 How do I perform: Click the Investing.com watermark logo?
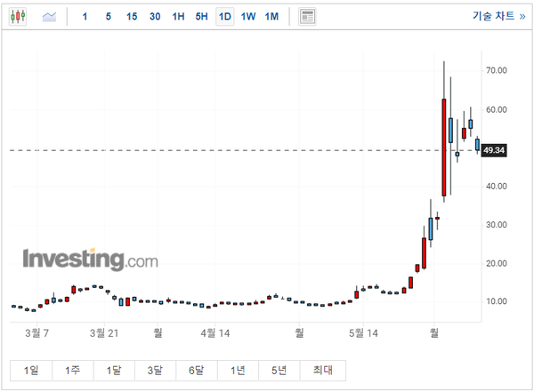click(90, 260)
